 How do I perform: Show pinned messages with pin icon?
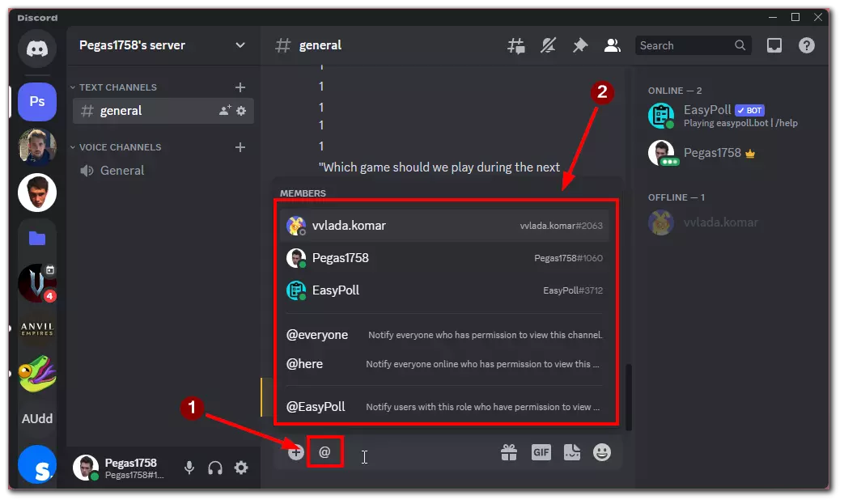pyautogui.click(x=579, y=46)
